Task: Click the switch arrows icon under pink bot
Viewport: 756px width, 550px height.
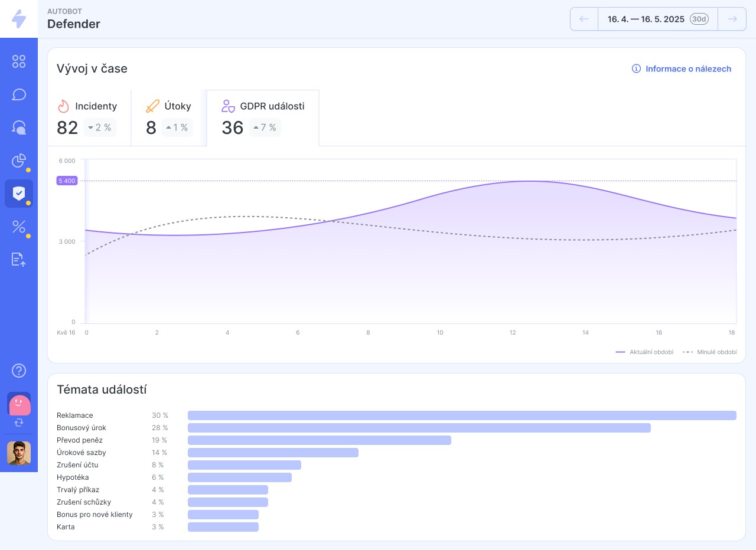Action: click(x=19, y=423)
